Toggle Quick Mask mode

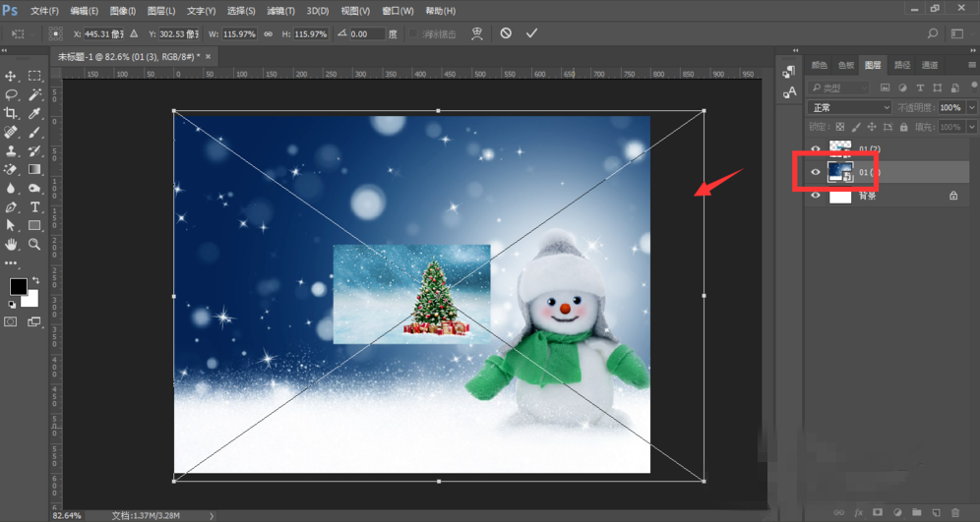point(11,321)
